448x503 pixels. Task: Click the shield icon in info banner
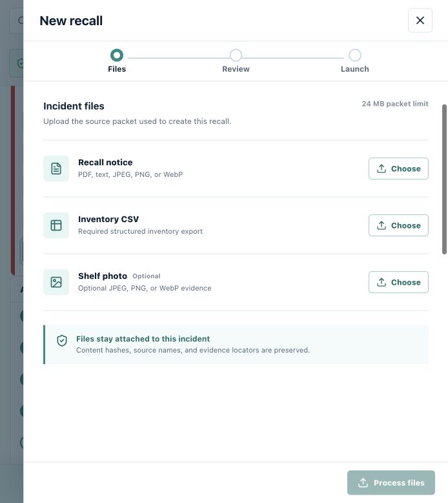coord(62,341)
